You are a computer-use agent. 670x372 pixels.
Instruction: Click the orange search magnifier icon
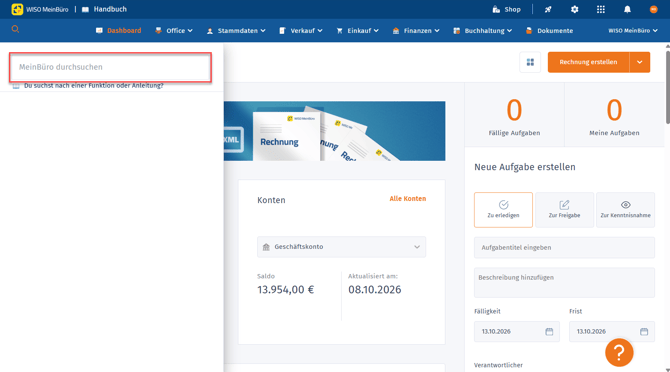point(15,29)
